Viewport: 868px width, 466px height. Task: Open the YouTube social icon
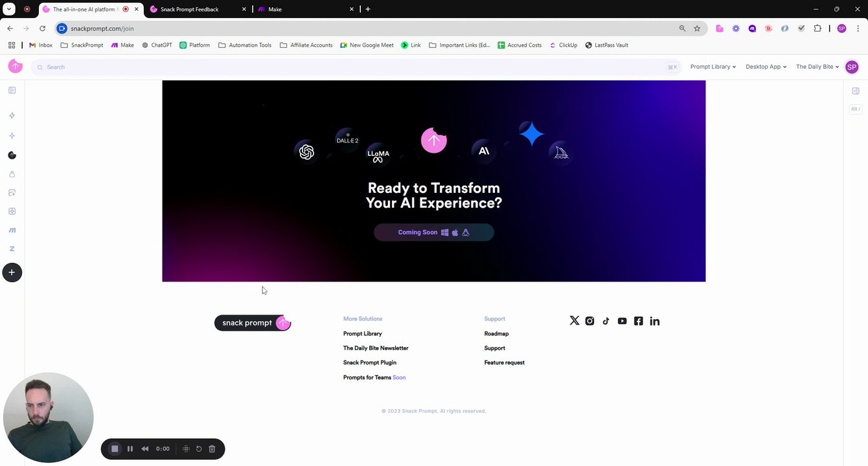622,321
